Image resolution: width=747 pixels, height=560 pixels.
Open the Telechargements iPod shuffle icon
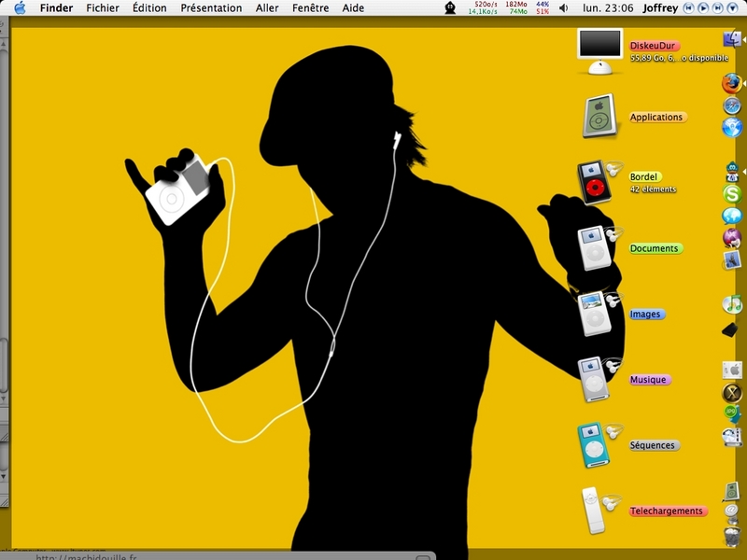594,511
